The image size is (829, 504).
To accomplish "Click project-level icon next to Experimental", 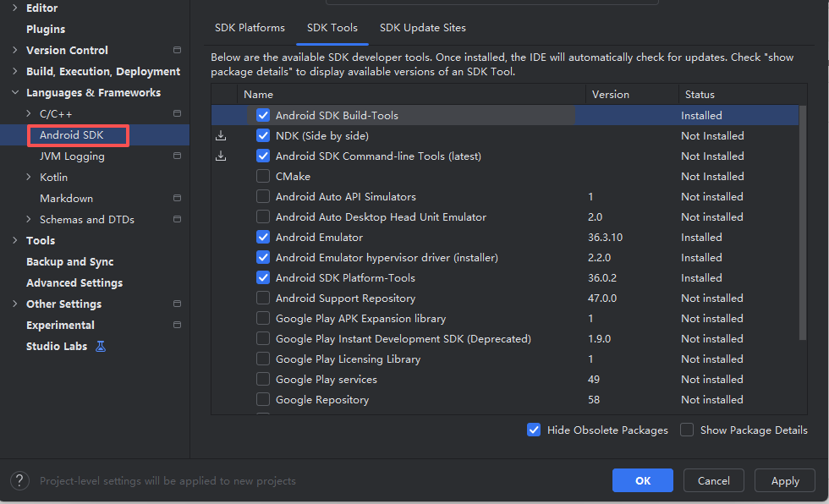I will [177, 325].
